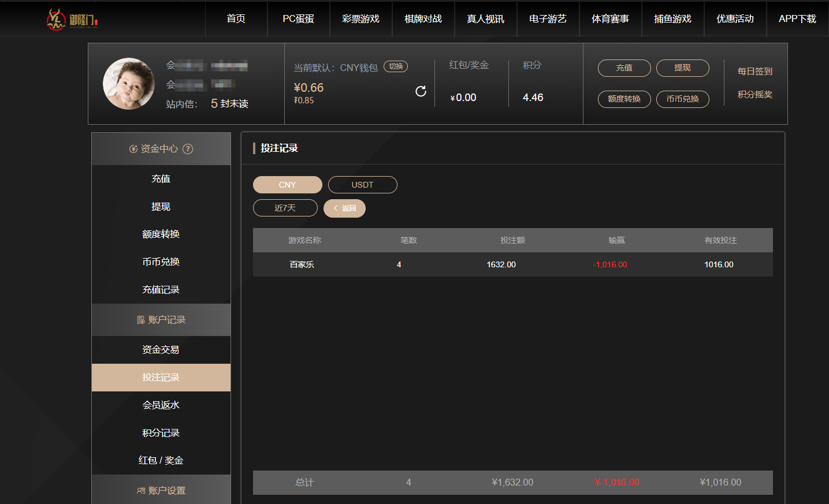Open 充值 in the sidebar
Screen dimensions: 829x504
[161, 179]
